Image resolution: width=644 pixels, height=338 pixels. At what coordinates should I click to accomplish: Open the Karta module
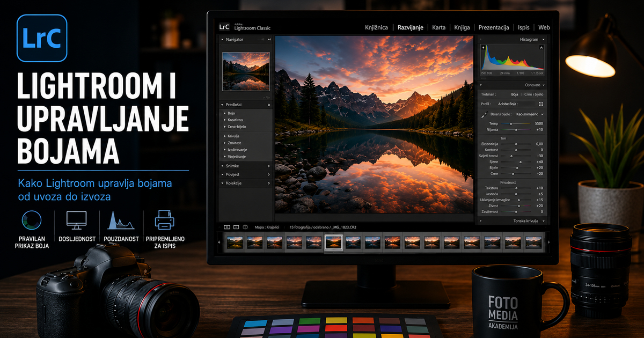(438, 27)
